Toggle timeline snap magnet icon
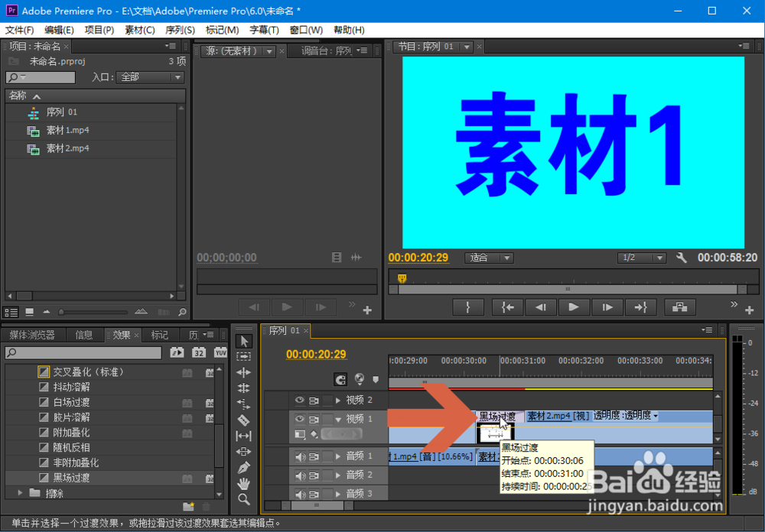The height and width of the screenshot is (532, 765). (340, 379)
